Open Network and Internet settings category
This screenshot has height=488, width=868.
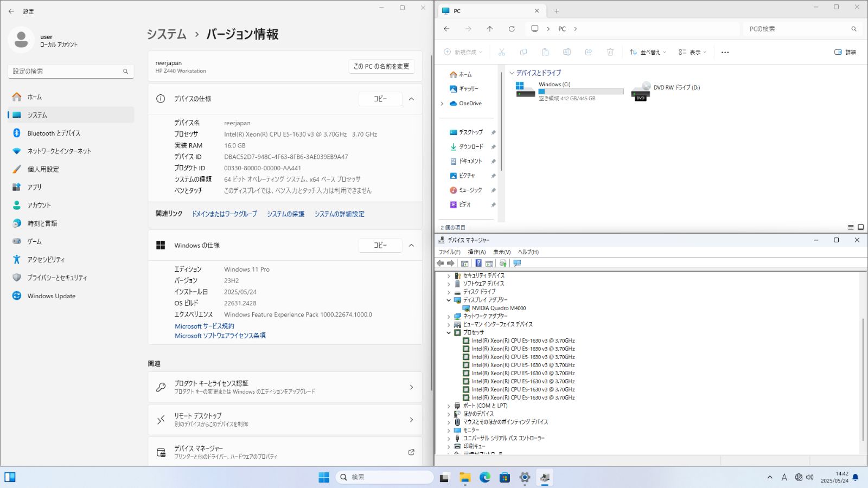71,151
